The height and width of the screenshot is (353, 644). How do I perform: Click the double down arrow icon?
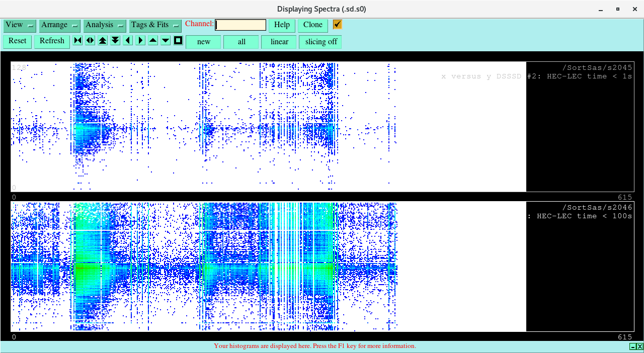[x=115, y=41]
